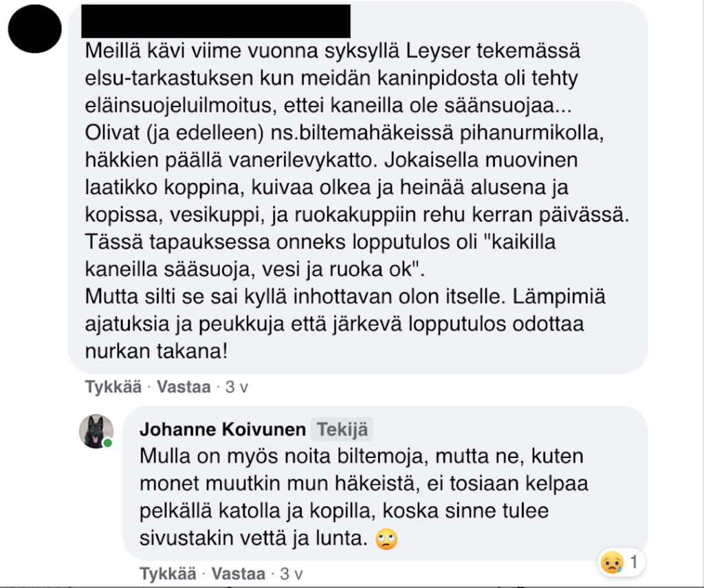704x588 pixels.
Task: Open the reaction count "1" on the reply
Action: tap(634, 562)
